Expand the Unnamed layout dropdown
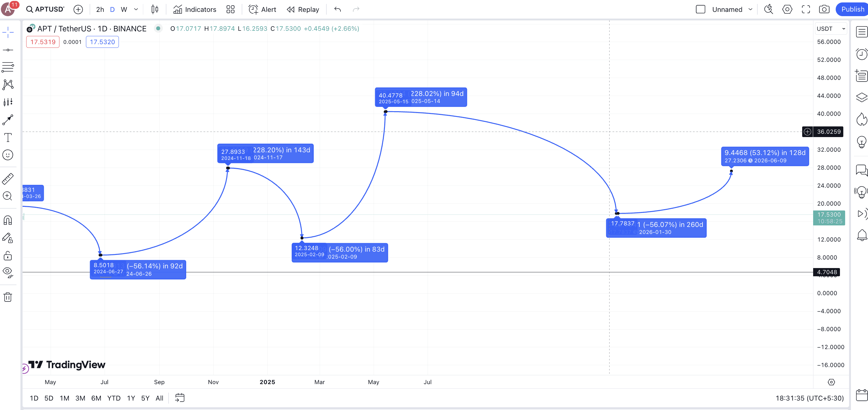 (750, 9)
